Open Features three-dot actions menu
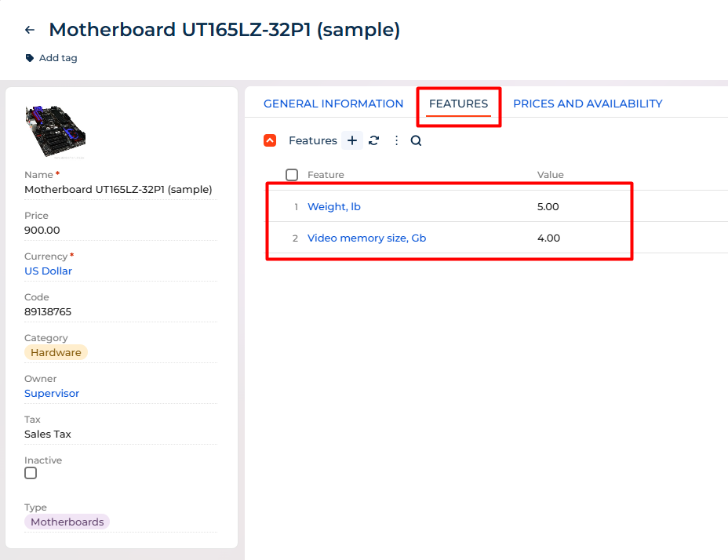 [x=396, y=140]
